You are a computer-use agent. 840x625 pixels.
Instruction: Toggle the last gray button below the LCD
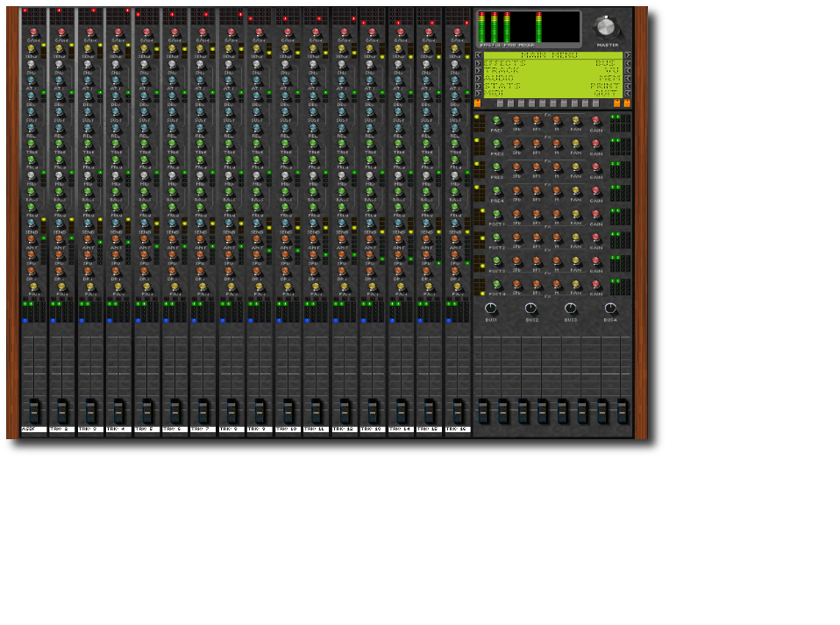click(595, 103)
